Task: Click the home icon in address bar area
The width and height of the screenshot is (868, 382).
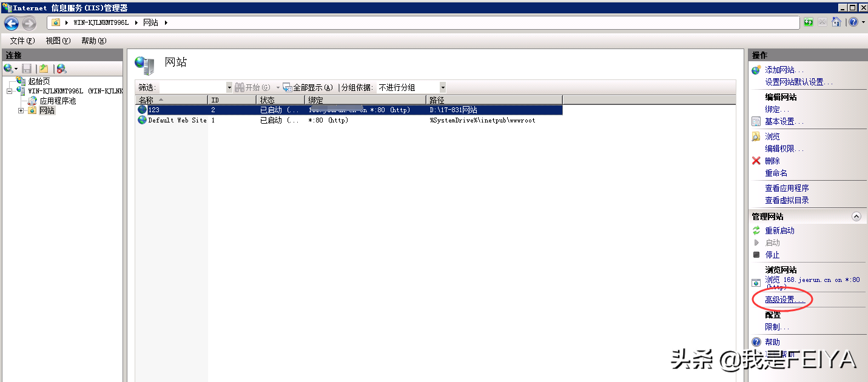Action: tap(836, 22)
